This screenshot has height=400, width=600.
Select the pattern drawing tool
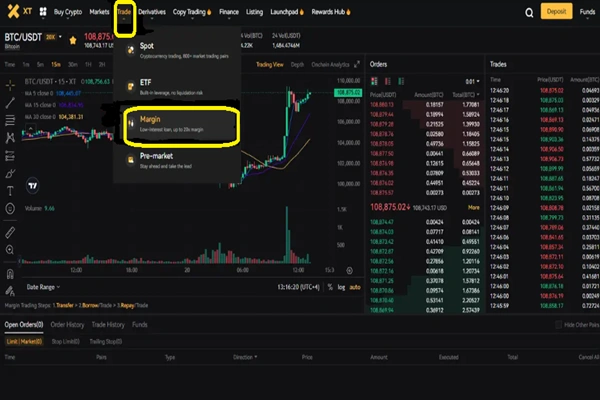point(10,138)
